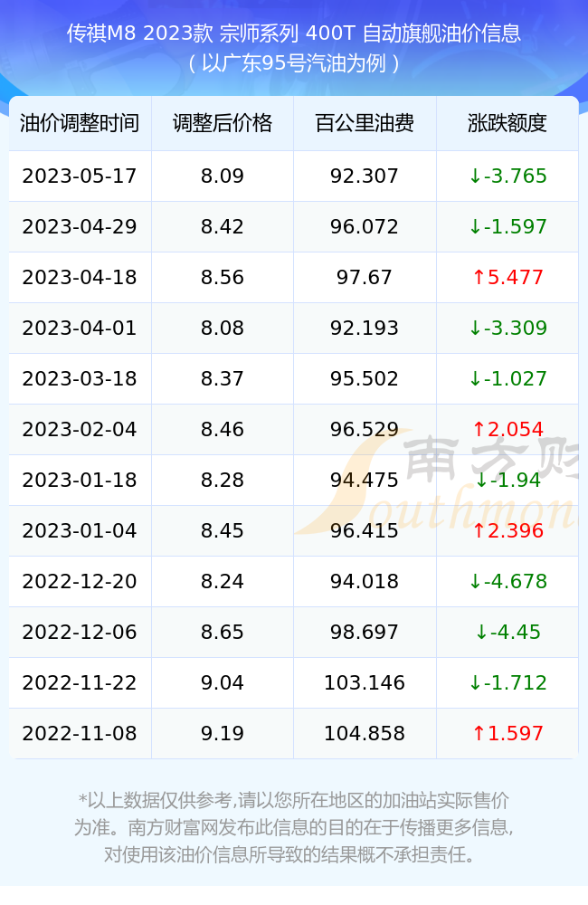The image size is (588, 905).
Task: Select the 涨跌额度 column header
Action: 507,123
